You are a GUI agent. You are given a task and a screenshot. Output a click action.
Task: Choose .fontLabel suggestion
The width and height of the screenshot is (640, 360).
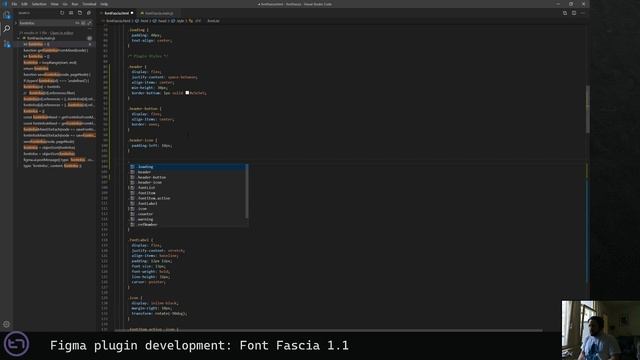point(188,204)
